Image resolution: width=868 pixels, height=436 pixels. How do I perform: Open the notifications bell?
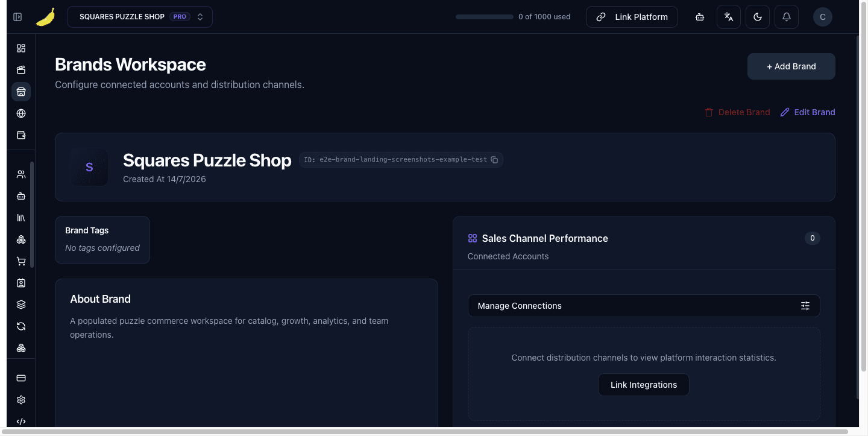[x=787, y=17]
